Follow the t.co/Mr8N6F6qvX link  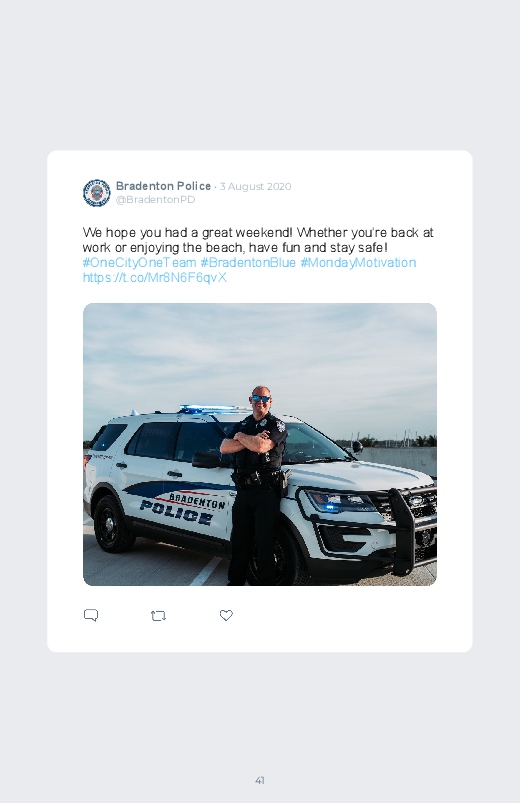point(155,278)
